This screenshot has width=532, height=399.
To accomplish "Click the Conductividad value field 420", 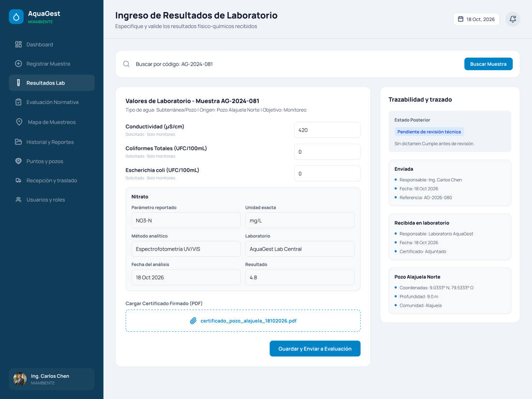I will 327,130.
